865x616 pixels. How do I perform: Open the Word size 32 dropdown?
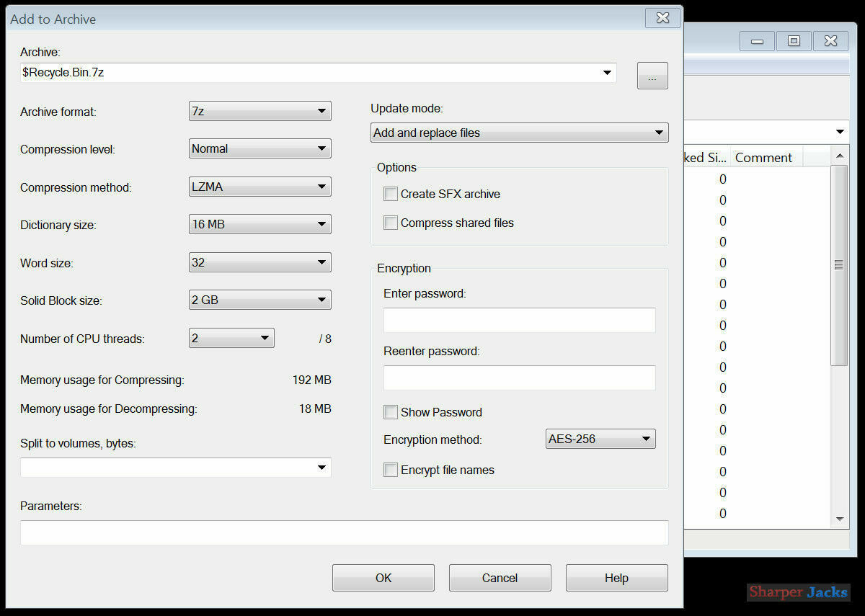coord(259,262)
